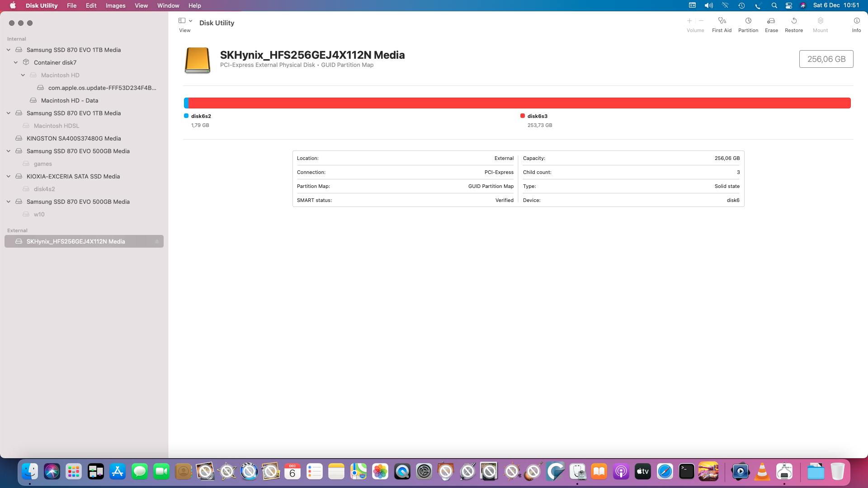
Task: Click the orange external drive icon
Action: 198,60
